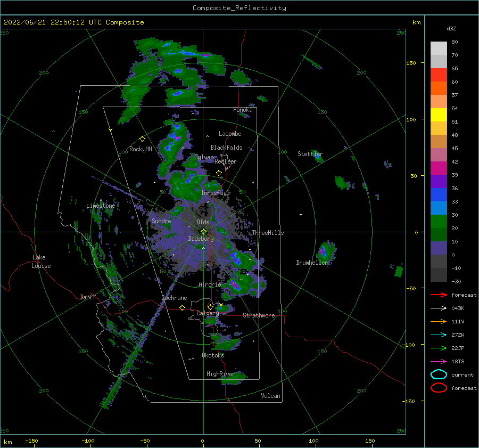
Task: Select the 0 dBZ purple color swatch
Action: [x=439, y=248]
